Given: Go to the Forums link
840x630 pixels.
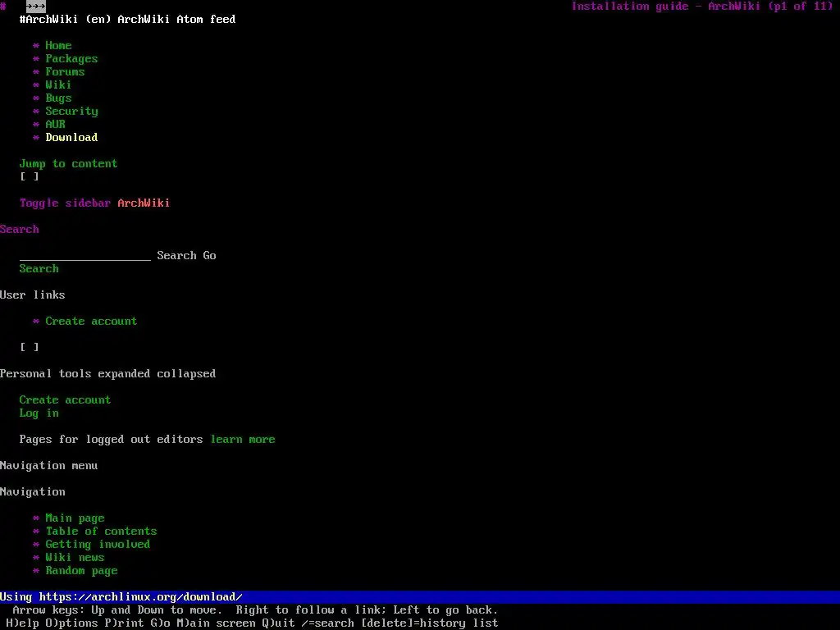Looking at the screenshot, I should coord(65,72).
